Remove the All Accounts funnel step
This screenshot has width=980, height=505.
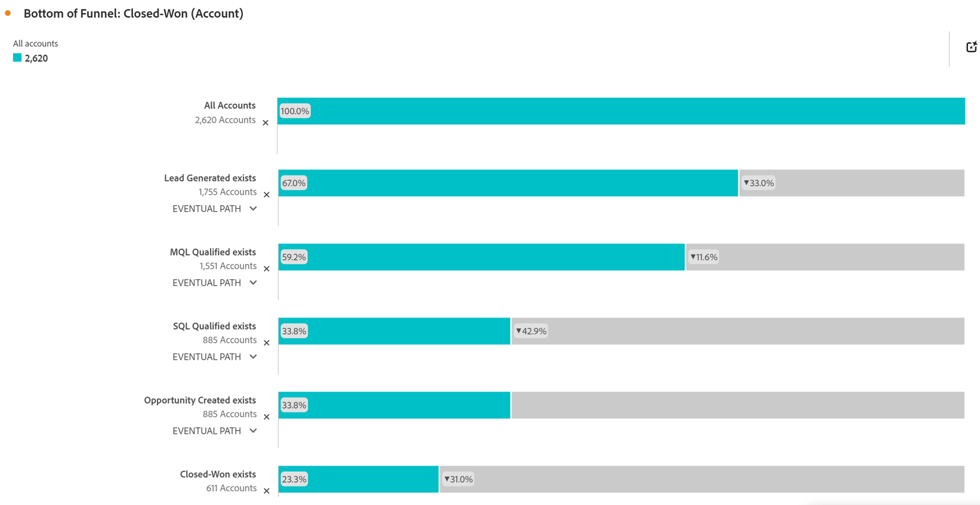[x=265, y=123]
